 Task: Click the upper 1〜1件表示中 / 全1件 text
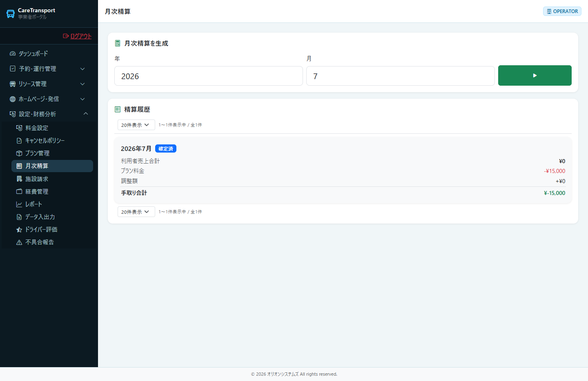pos(180,125)
